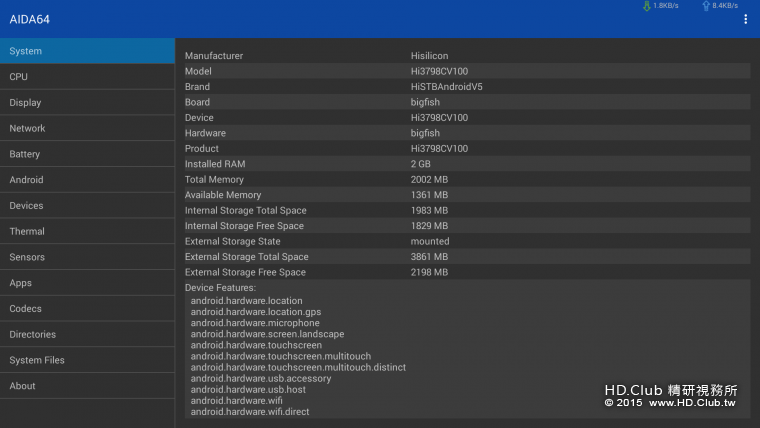
Task: Click the upload speed indicator icon
Action: pos(706,6)
